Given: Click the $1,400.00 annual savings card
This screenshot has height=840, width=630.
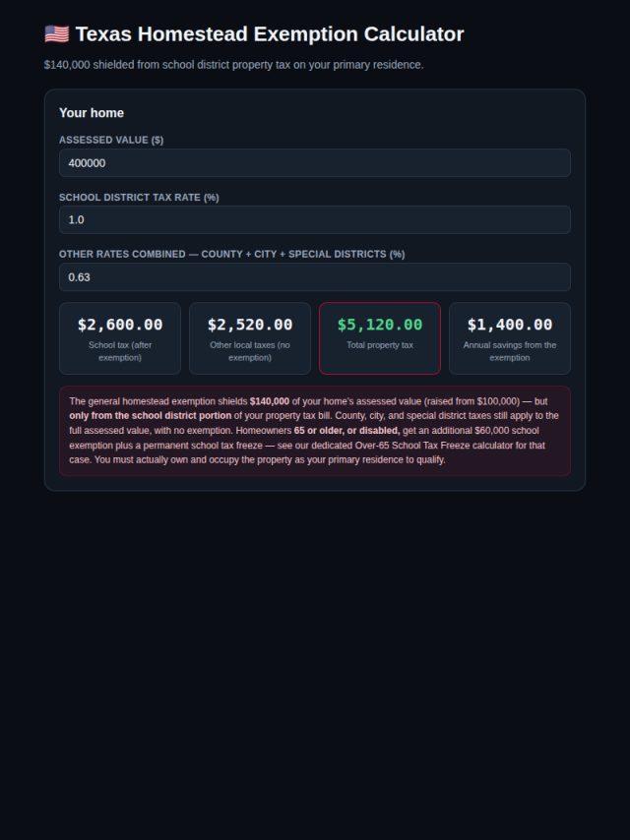Looking at the screenshot, I should pyautogui.click(x=510, y=338).
